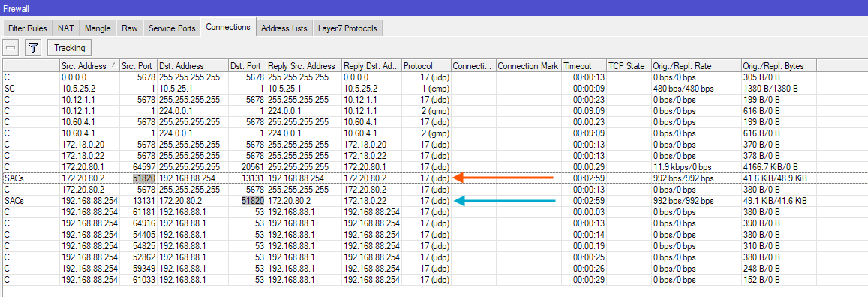
Task: Sort by Orig./Repl. Rate column header
Action: tap(696, 66)
